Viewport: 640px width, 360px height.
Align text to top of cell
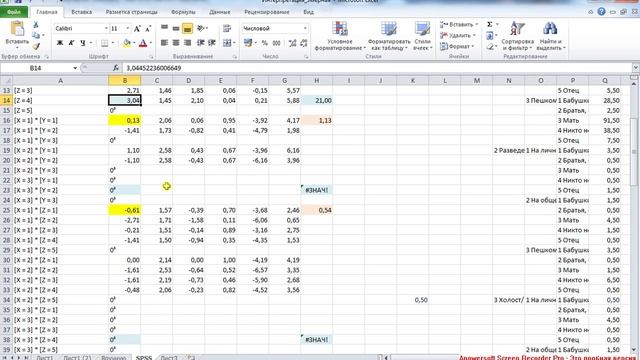pos(164,28)
